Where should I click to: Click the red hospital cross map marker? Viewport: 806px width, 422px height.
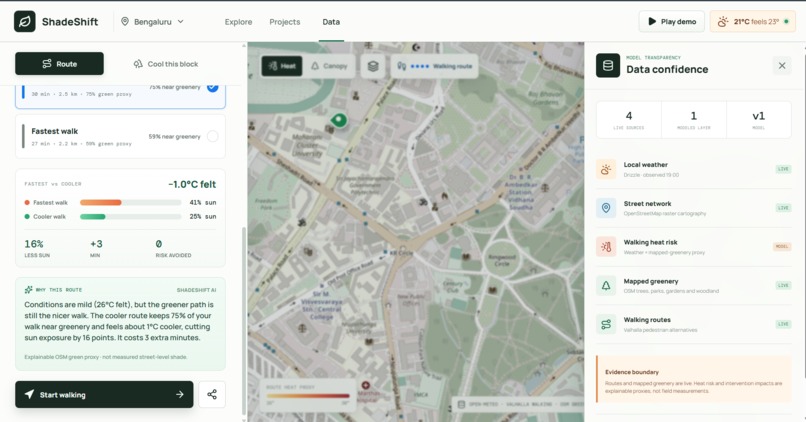pyautogui.click(x=365, y=386)
